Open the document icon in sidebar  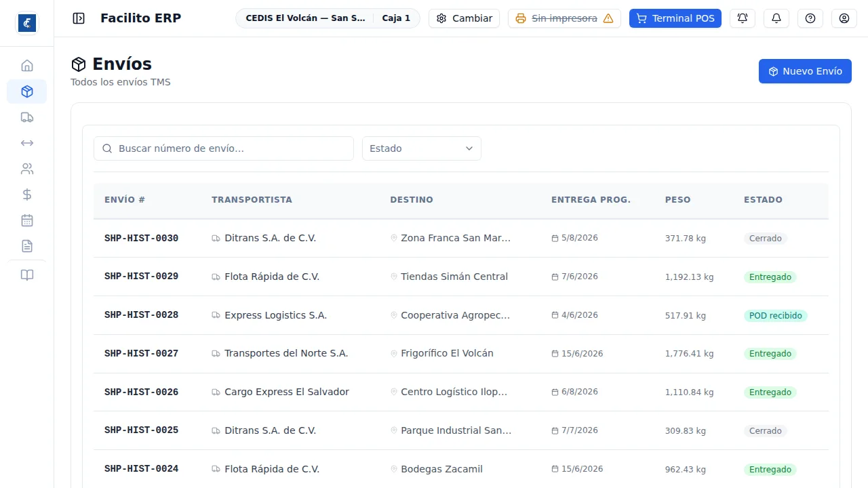27,246
